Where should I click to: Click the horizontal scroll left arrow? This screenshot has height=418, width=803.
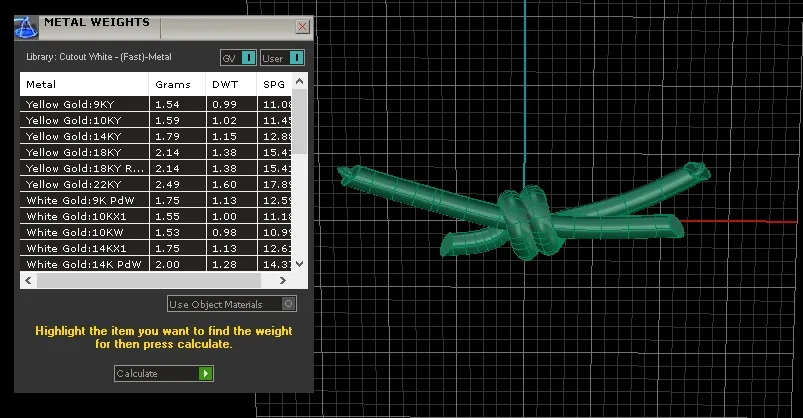[x=28, y=281]
